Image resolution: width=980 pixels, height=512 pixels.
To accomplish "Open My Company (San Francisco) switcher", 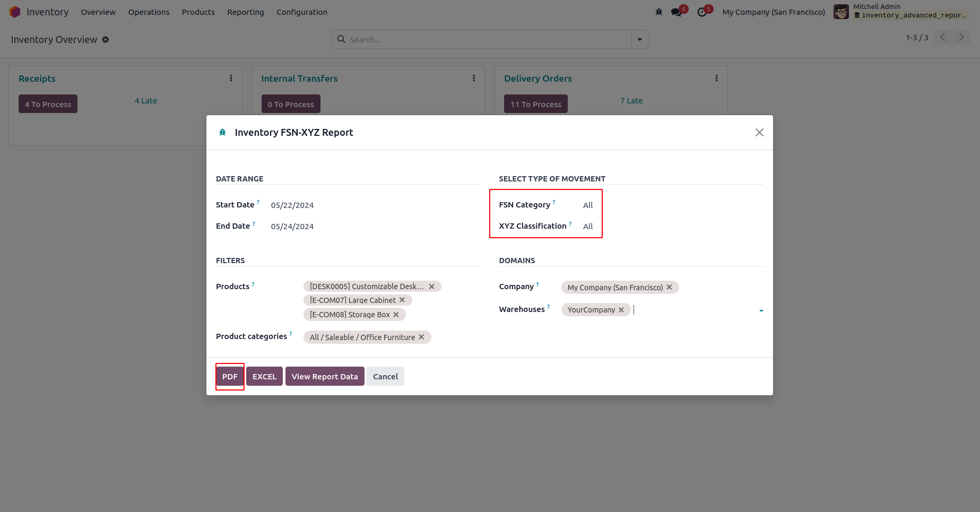I will point(774,12).
